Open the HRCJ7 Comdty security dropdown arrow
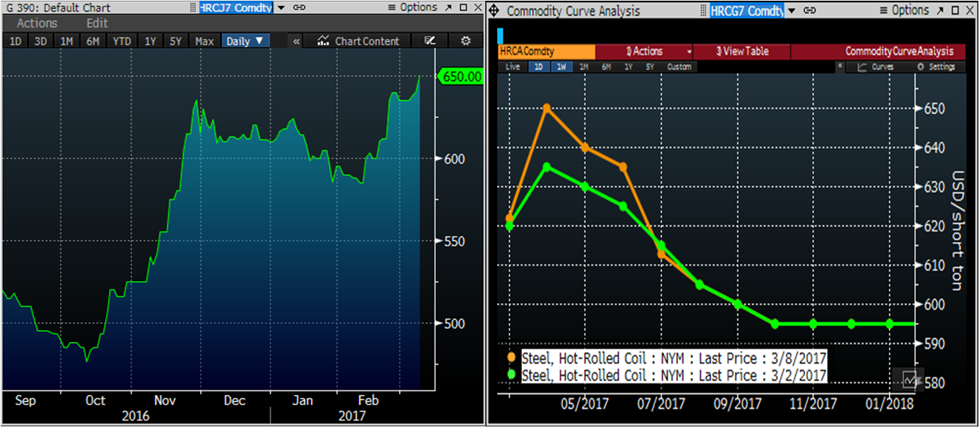980x428 pixels. click(281, 7)
